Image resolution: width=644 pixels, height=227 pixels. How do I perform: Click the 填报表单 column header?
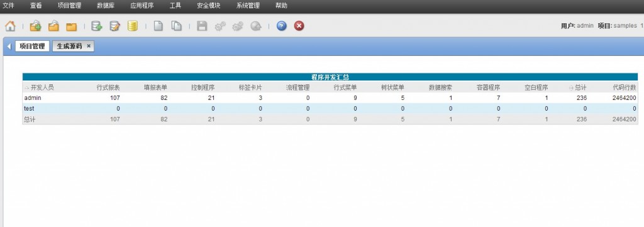pos(156,87)
